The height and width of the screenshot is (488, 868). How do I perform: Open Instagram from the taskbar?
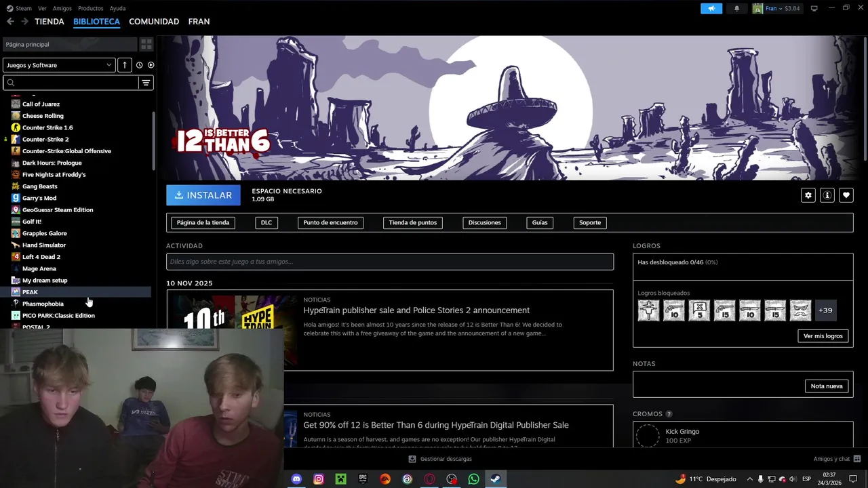coord(319,479)
